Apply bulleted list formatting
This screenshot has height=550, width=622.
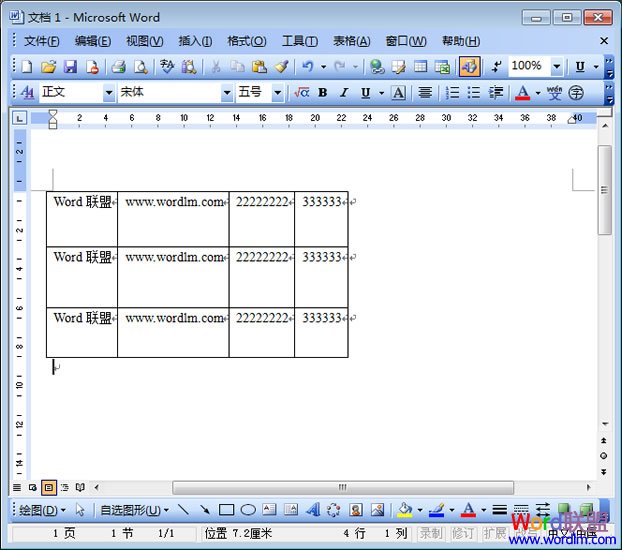[474, 92]
